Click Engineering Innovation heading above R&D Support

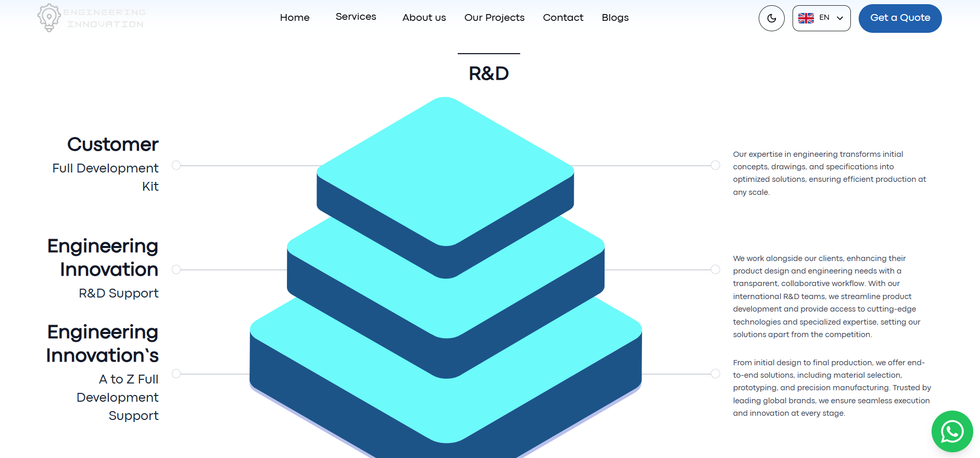click(x=103, y=258)
